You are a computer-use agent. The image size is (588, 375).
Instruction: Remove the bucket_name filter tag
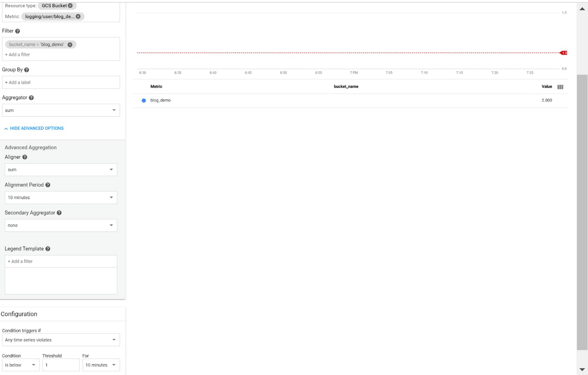(69, 44)
